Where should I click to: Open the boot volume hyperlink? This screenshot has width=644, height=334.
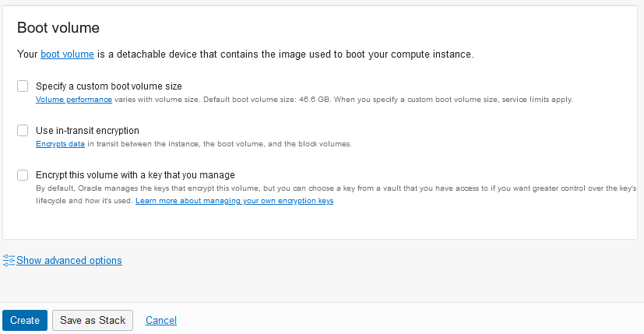(x=67, y=54)
